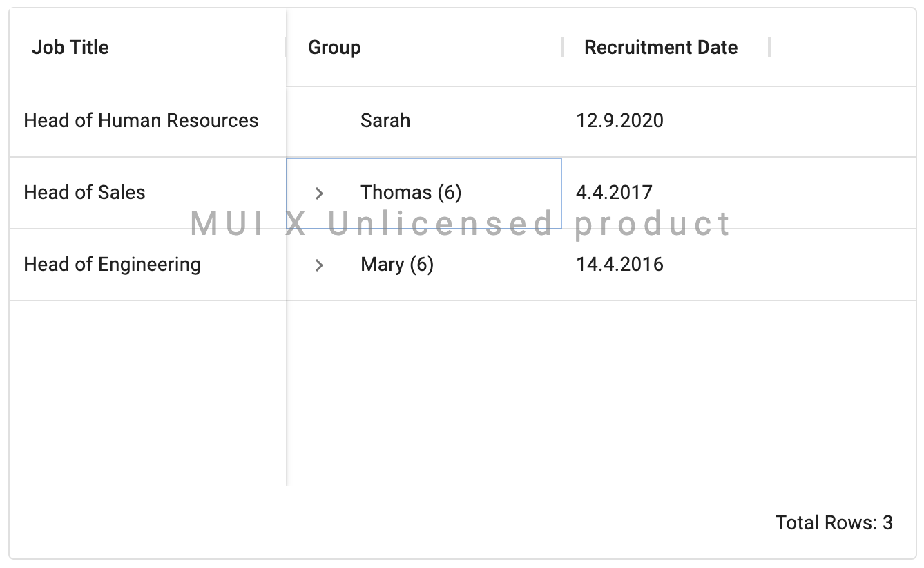Screen dimensions: 924x568
Task: Select the Head of Sales cell
Action: (148, 193)
